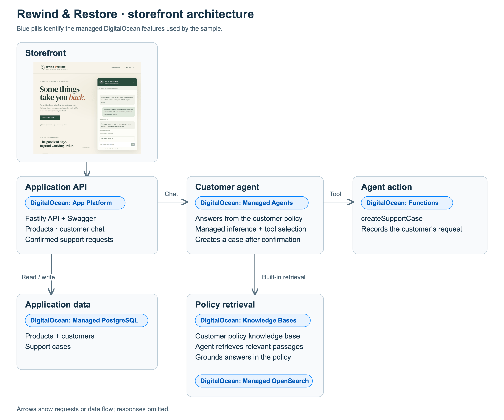Select the 'Customer agent' heading

coord(227,187)
